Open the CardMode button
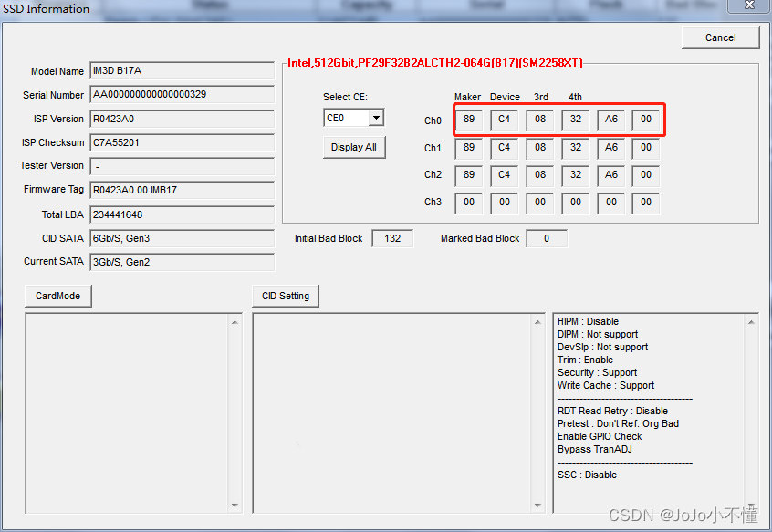This screenshot has width=772, height=532. pos(58,296)
